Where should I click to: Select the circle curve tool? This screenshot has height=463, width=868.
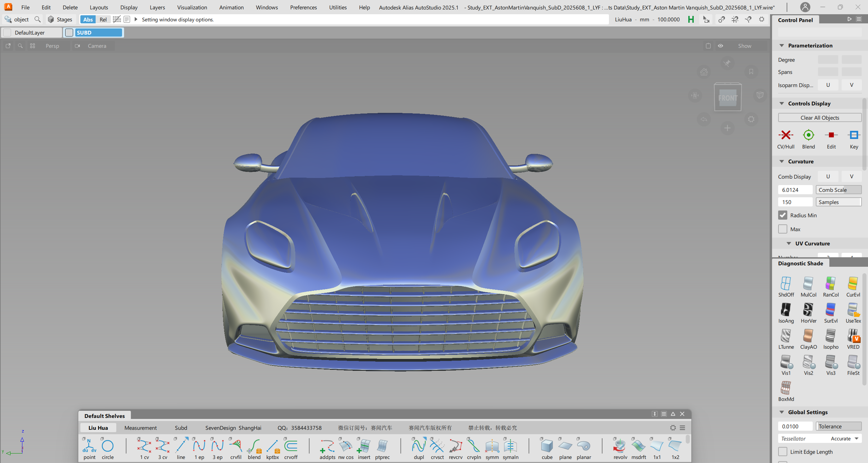click(x=107, y=447)
